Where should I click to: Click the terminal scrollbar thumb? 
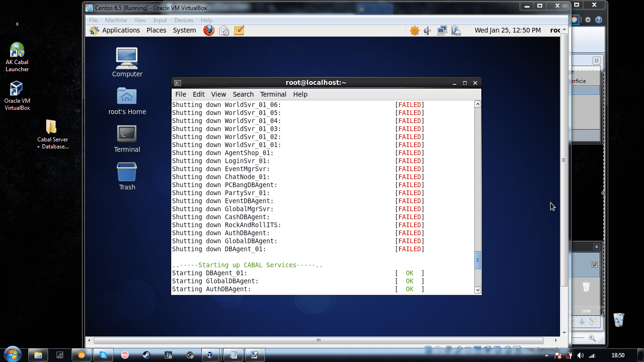pyautogui.click(x=478, y=260)
